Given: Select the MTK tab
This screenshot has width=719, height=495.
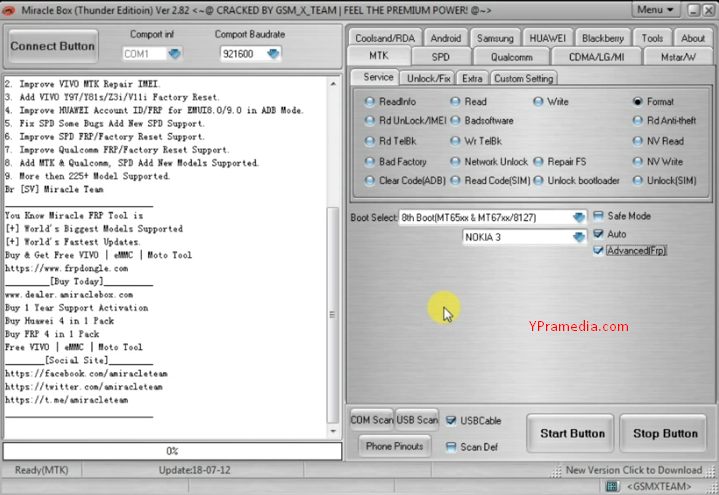Looking at the screenshot, I should click(x=379, y=56).
